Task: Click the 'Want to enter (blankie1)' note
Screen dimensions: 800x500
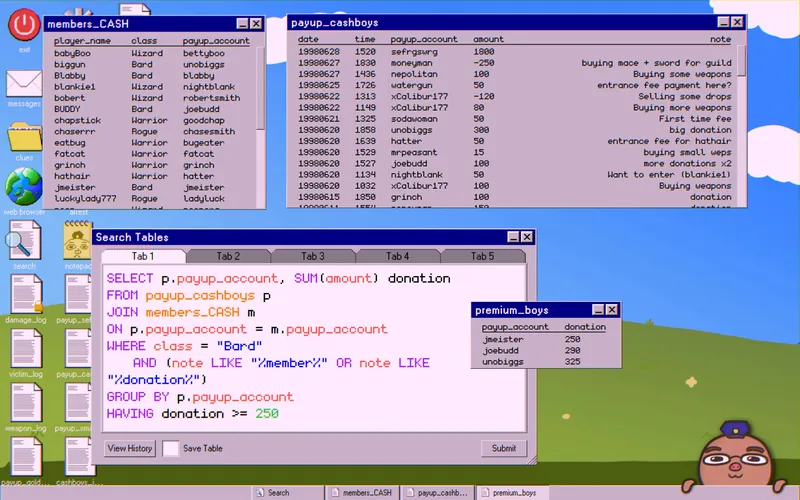Action: [x=669, y=174]
